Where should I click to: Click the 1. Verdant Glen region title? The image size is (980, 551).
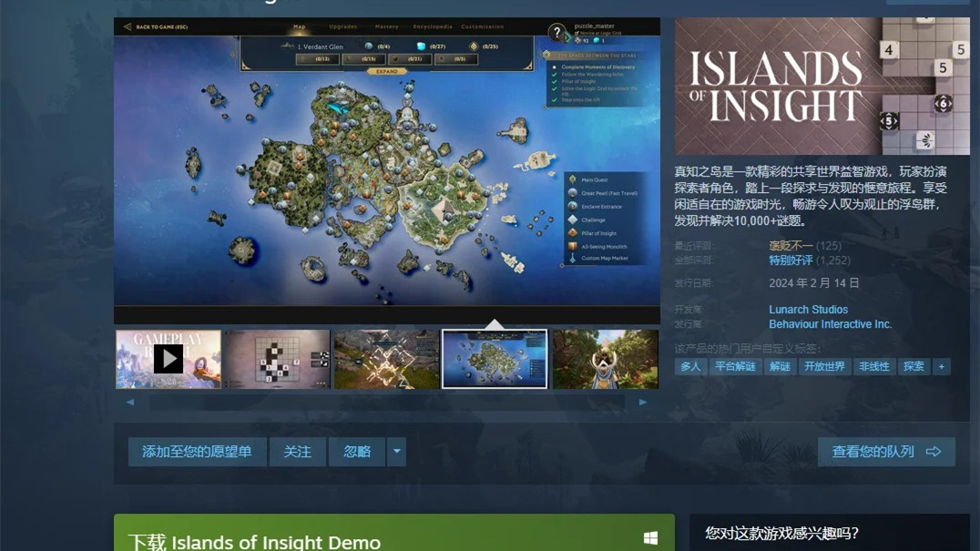click(x=320, y=46)
